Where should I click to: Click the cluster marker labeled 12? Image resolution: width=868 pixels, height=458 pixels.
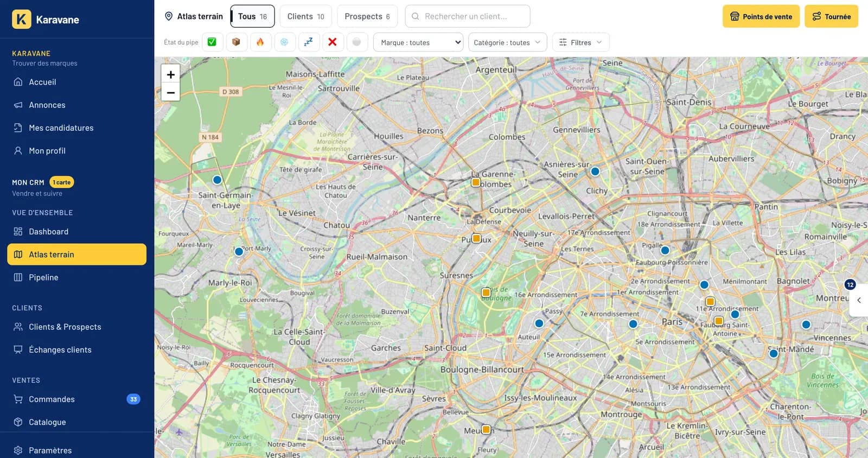click(x=850, y=284)
